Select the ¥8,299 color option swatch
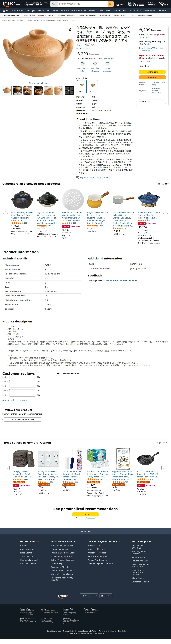This screenshot has width=171, height=644. pos(82,87)
